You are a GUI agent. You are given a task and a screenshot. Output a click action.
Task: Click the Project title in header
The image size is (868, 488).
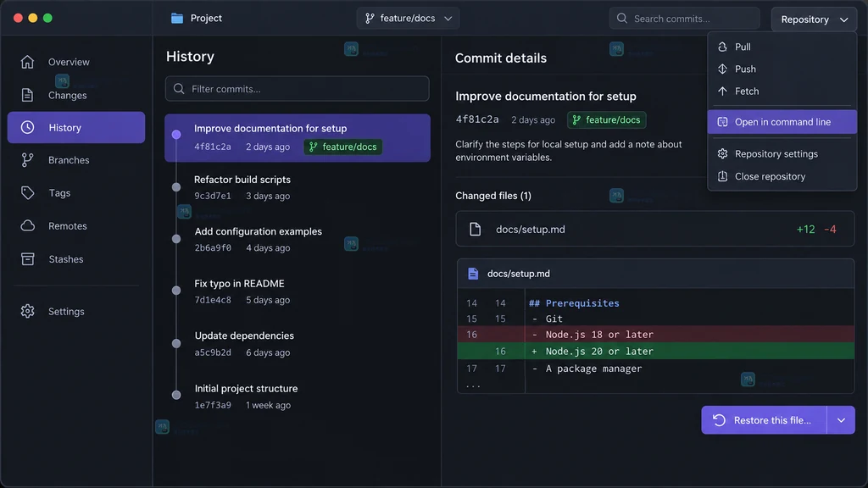206,19
